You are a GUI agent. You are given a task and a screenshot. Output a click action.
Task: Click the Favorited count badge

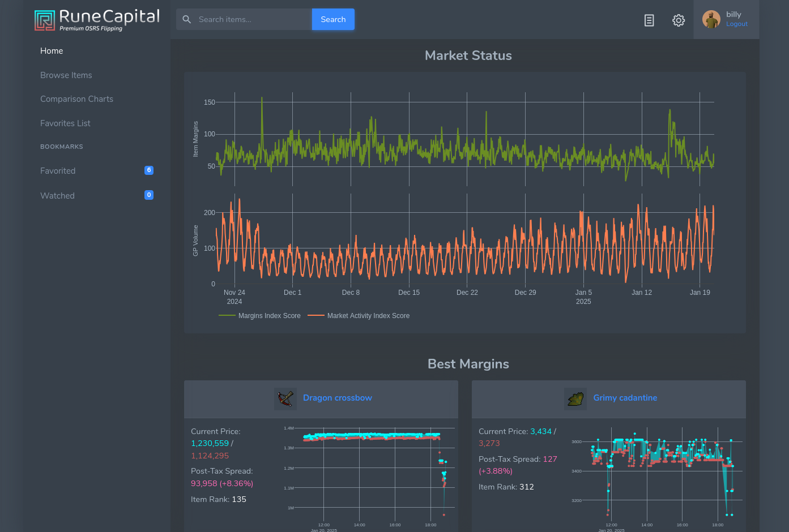(149, 170)
